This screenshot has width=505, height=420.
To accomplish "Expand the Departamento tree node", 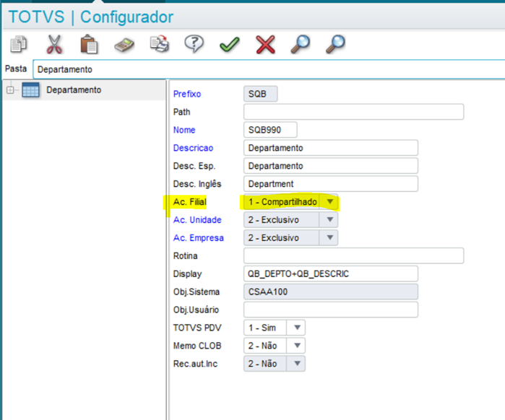I will [10, 90].
